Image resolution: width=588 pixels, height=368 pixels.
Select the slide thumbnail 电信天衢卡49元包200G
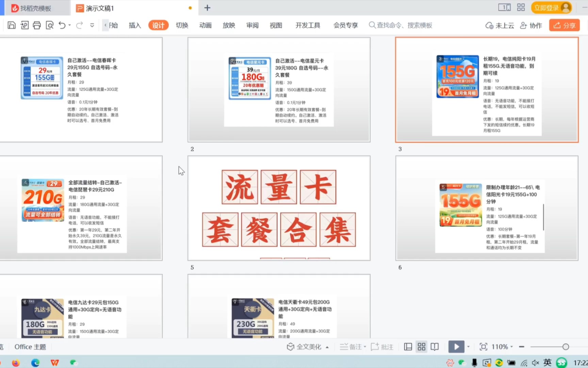point(279,306)
